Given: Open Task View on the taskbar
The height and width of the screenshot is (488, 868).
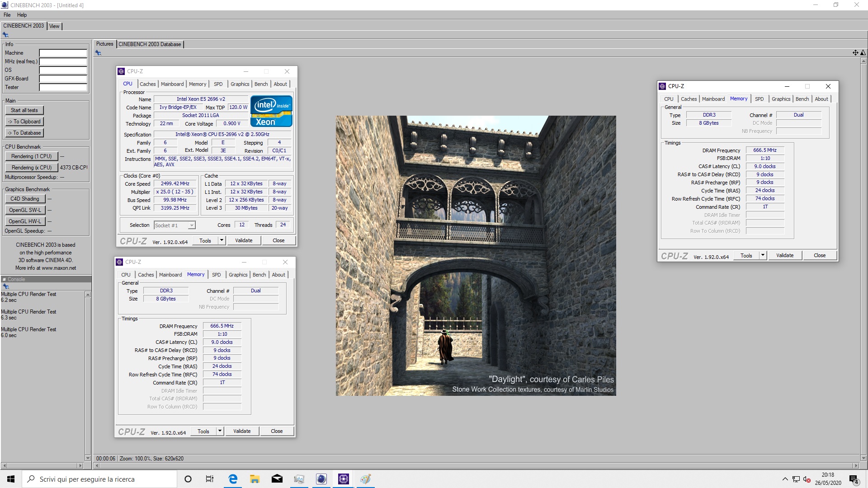Looking at the screenshot, I should tap(210, 479).
